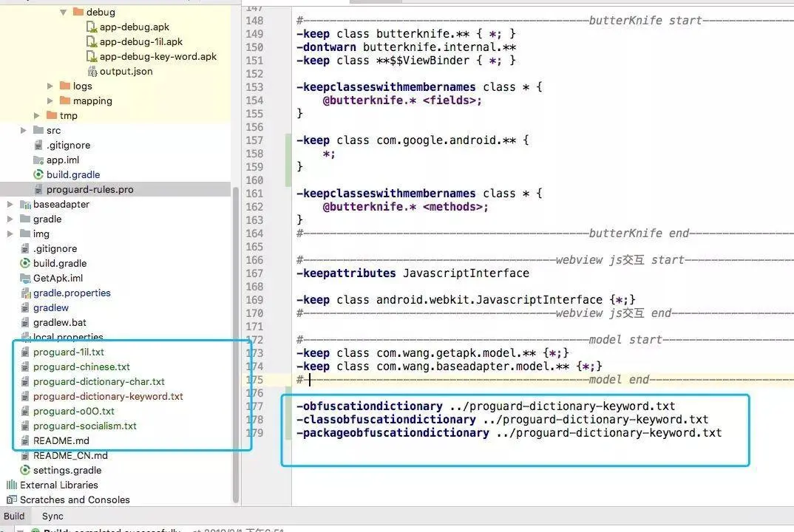794x532 pixels.
Task: Click the output.json file icon
Action: point(92,72)
